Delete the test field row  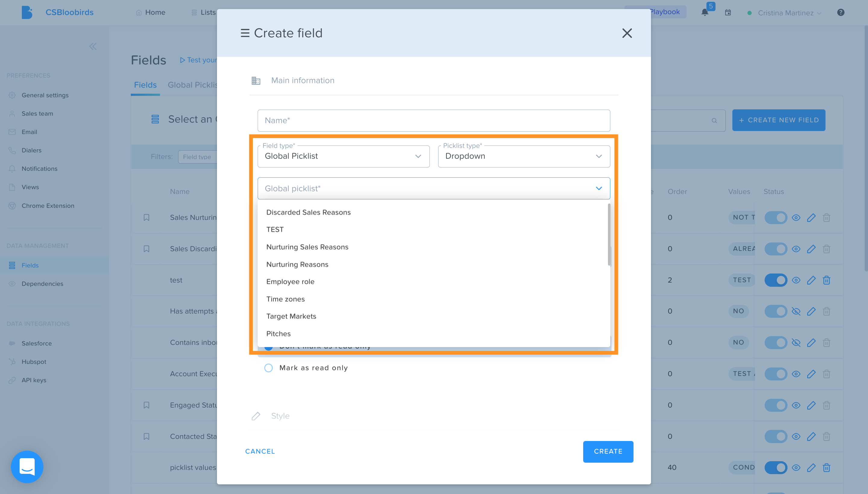(826, 280)
